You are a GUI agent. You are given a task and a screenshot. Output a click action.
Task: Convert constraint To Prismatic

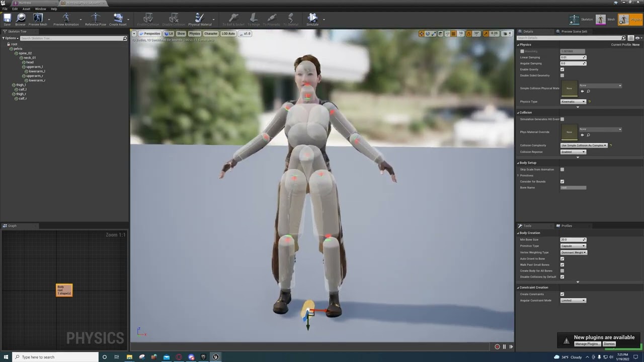coord(272,20)
